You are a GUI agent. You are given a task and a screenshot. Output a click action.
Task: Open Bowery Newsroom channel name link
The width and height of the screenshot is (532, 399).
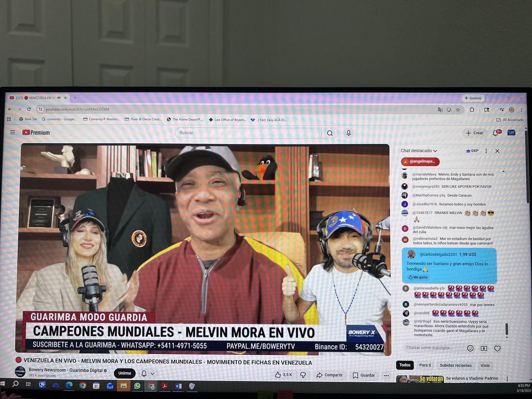[x=65, y=370]
